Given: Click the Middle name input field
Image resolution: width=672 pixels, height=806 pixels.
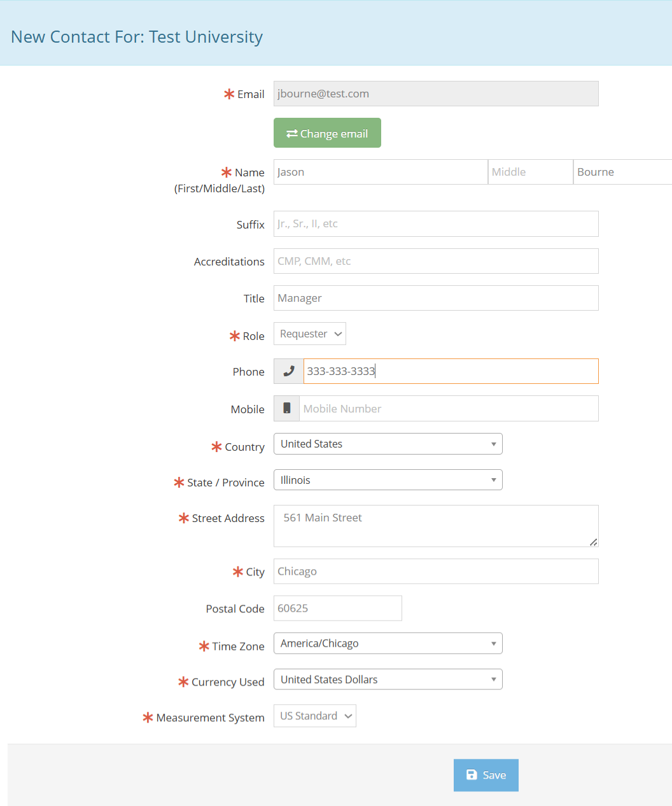Looking at the screenshot, I should pyautogui.click(x=530, y=171).
